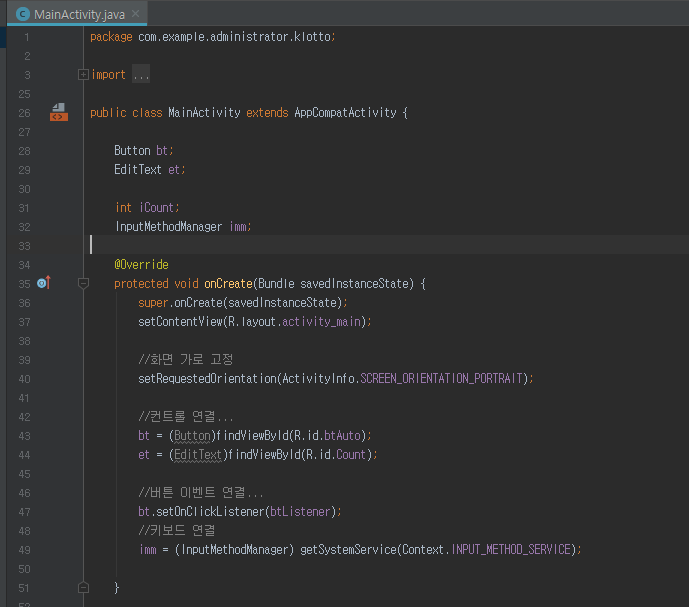
Task: Click INPUT_METHOD_SERVICE constant
Action: pyautogui.click(x=511, y=549)
